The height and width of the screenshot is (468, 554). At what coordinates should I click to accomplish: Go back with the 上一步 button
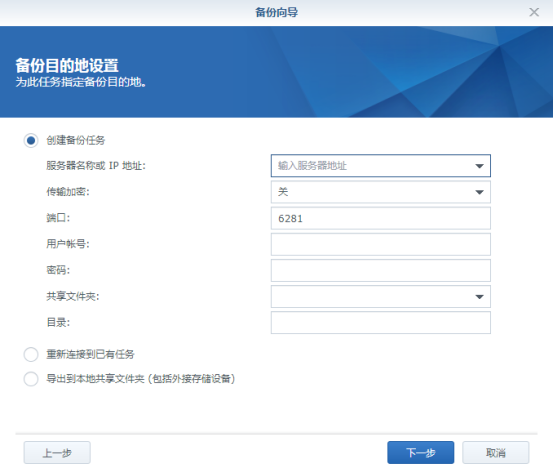coord(57,452)
